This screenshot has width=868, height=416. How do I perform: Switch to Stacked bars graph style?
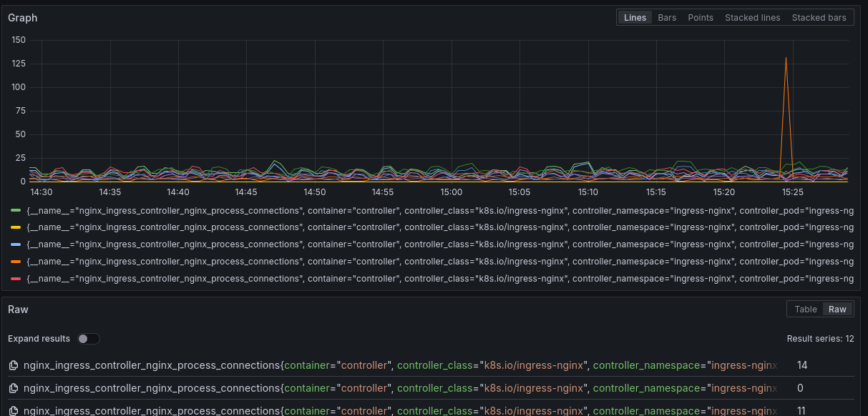(x=819, y=18)
